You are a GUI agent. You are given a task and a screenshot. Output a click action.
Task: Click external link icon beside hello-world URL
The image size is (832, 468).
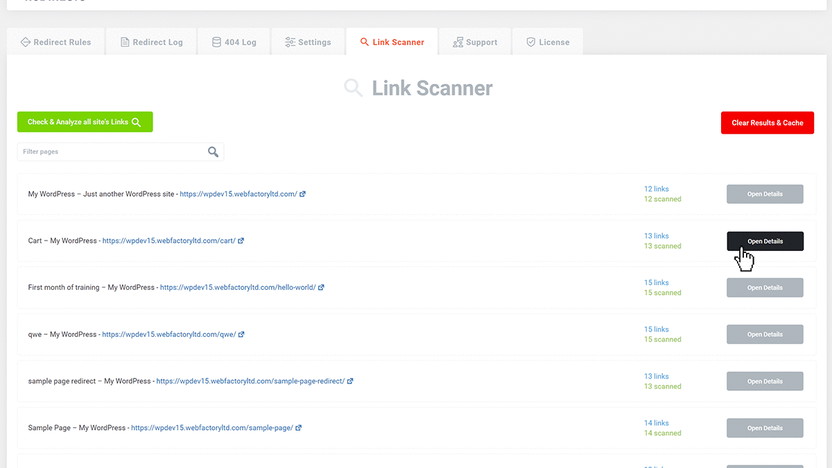click(x=321, y=288)
